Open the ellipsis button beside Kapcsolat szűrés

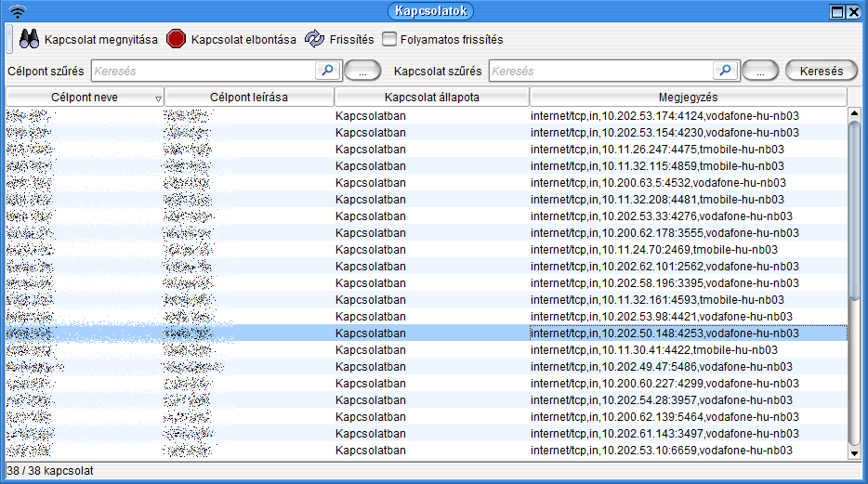pyautogui.click(x=759, y=71)
